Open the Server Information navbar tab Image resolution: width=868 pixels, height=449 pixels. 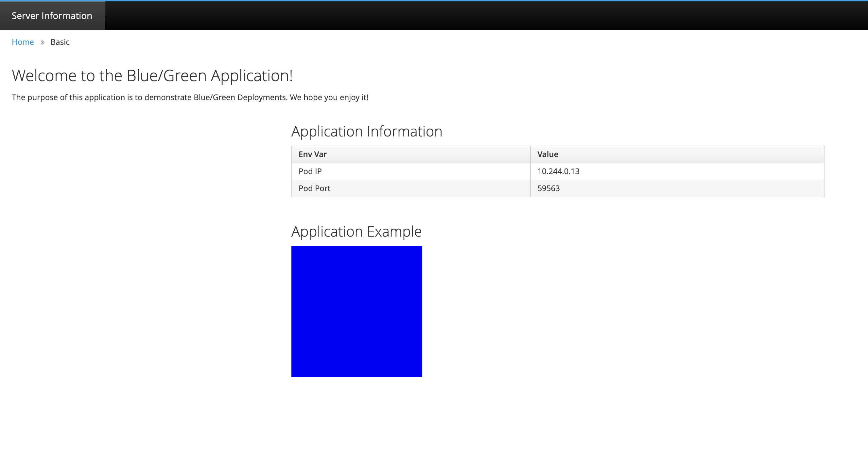click(52, 15)
